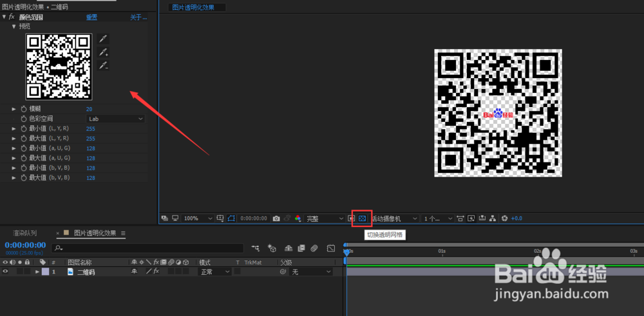Screen dimensions: 644x316
Task: Open composition flowchart from viewer
Action: (493, 218)
